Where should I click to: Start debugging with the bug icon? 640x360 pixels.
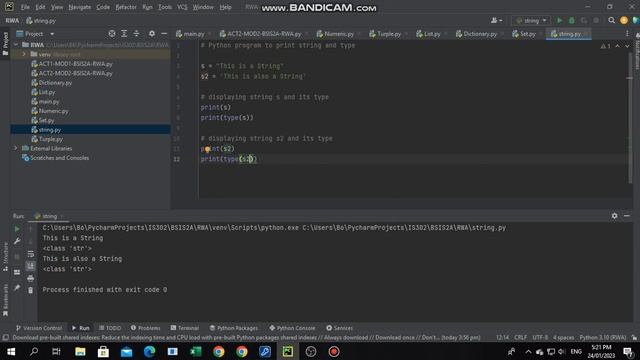pyautogui.click(x=572, y=20)
